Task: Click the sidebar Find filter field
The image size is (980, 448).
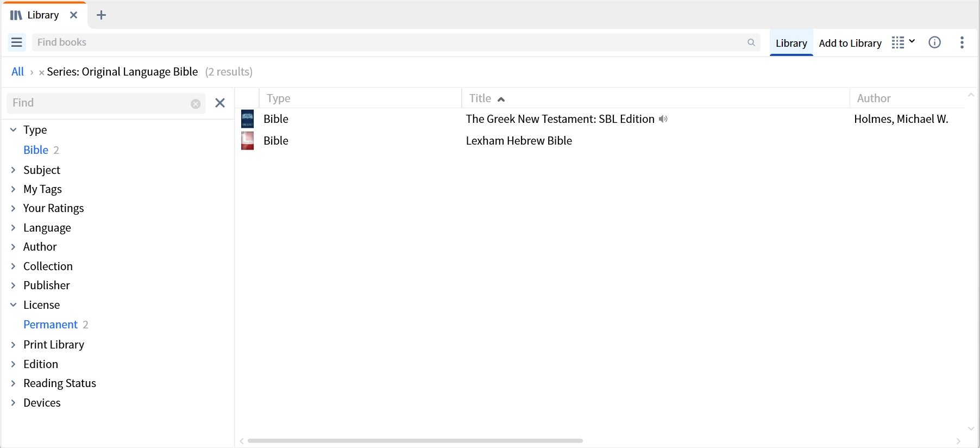Action: point(106,103)
